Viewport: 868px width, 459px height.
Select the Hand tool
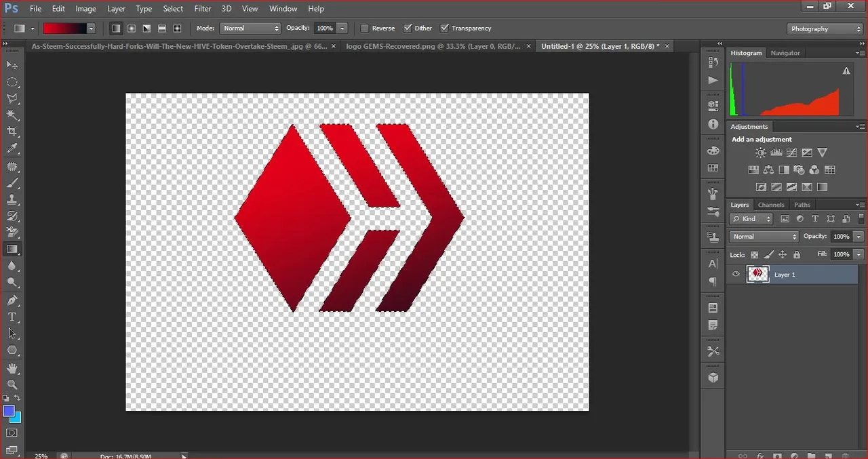click(12, 368)
